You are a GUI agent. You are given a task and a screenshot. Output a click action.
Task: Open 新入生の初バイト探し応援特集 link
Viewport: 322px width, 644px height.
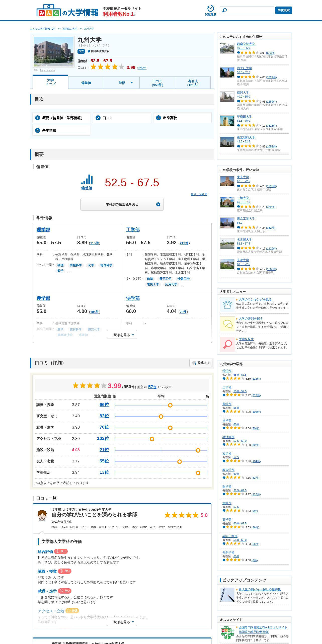click(260, 589)
